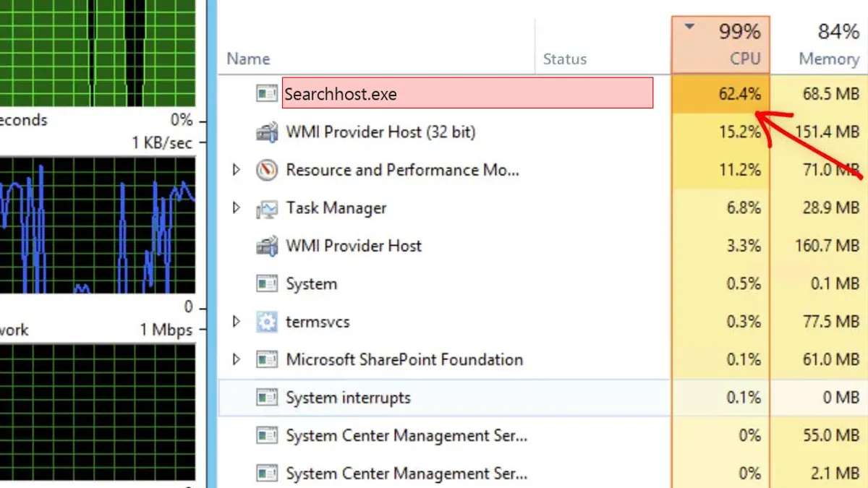Click the top green usage graph
This screenshot has width=868, height=488.
pos(98,53)
